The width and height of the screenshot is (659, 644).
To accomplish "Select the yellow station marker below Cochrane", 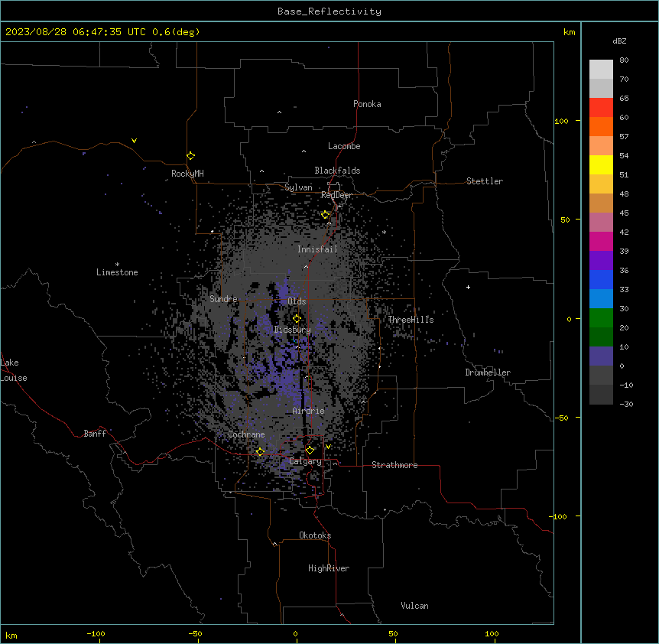I will tap(260, 452).
